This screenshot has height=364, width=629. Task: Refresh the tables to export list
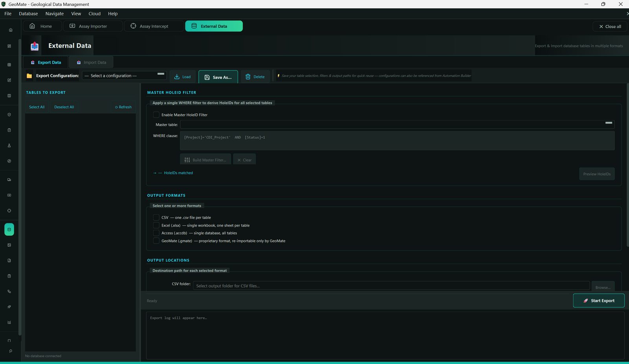(123, 107)
